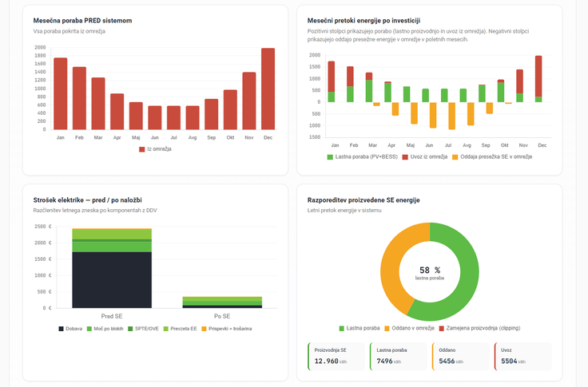This screenshot has width=588, height=387.
Task: Hide the 'Dobava' cost component legend
Action: [x=70, y=329]
